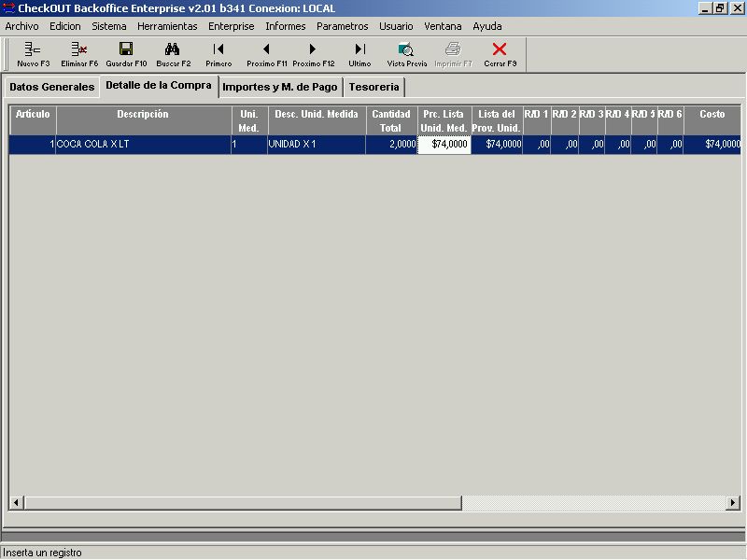Image resolution: width=747 pixels, height=560 pixels.
Task: Select the R/D 4 ,00 cell
Action: (x=618, y=145)
